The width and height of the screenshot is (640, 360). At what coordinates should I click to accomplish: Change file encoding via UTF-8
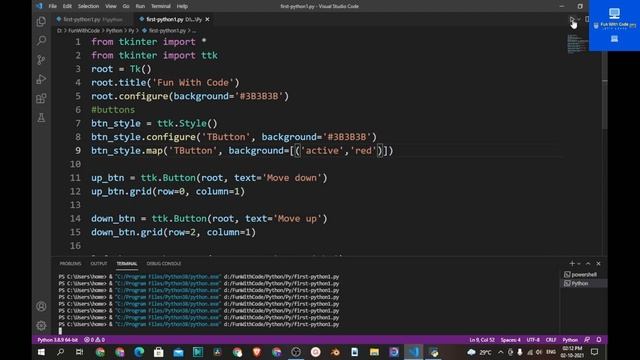pyautogui.click(x=533, y=340)
